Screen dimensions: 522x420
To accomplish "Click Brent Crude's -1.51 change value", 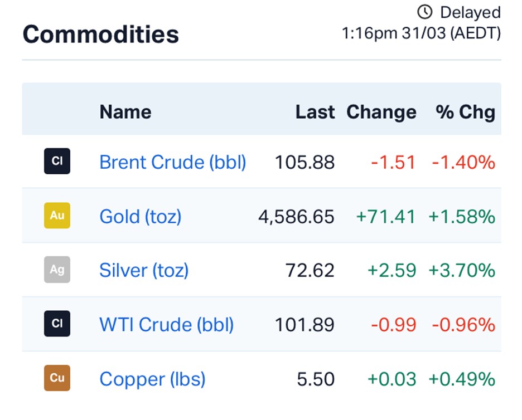I will point(393,162).
